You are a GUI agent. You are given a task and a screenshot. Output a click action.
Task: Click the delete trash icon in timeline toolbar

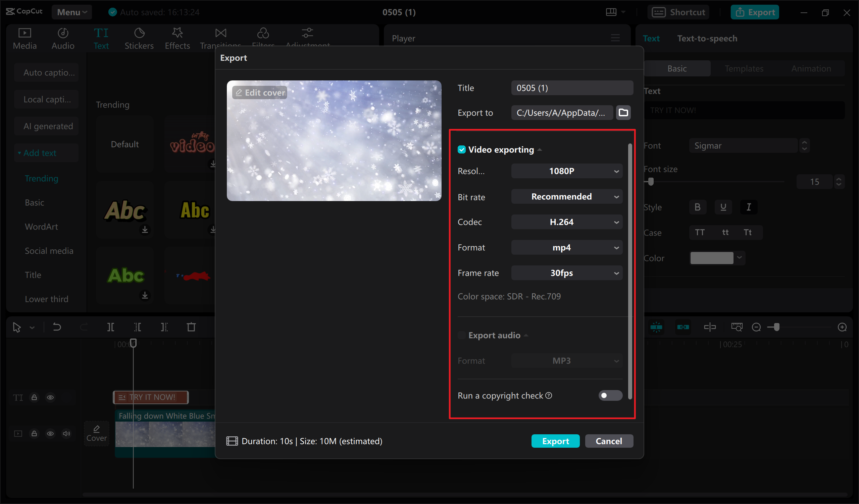[x=191, y=327]
